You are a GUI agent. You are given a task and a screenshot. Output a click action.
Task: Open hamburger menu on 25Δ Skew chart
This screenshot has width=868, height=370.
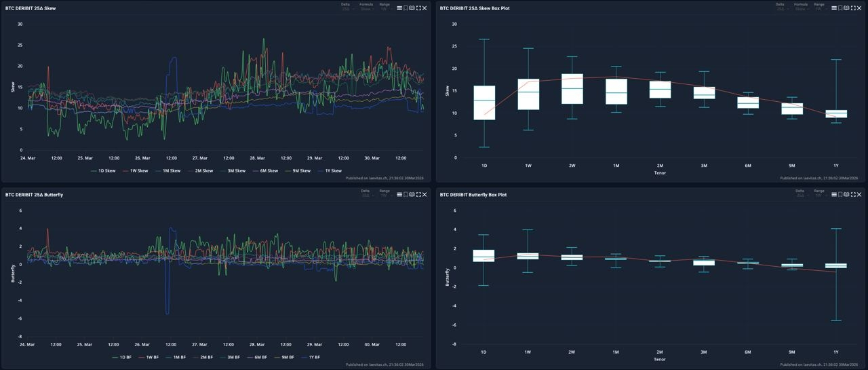click(x=399, y=8)
